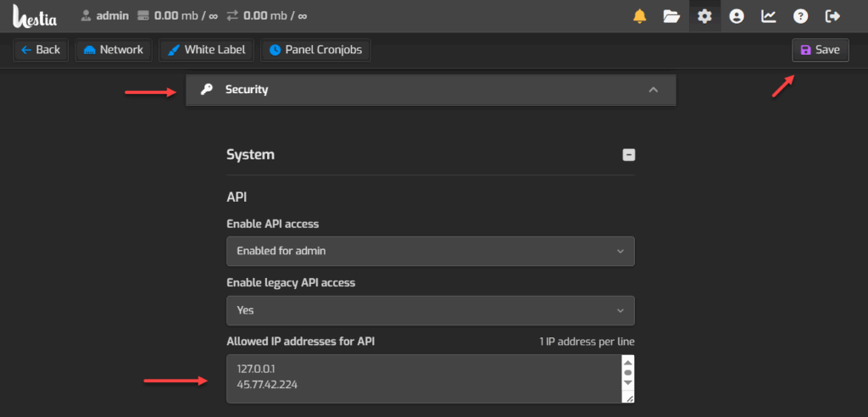Click the admin username in header
This screenshot has width=868, height=417.
click(x=112, y=16)
